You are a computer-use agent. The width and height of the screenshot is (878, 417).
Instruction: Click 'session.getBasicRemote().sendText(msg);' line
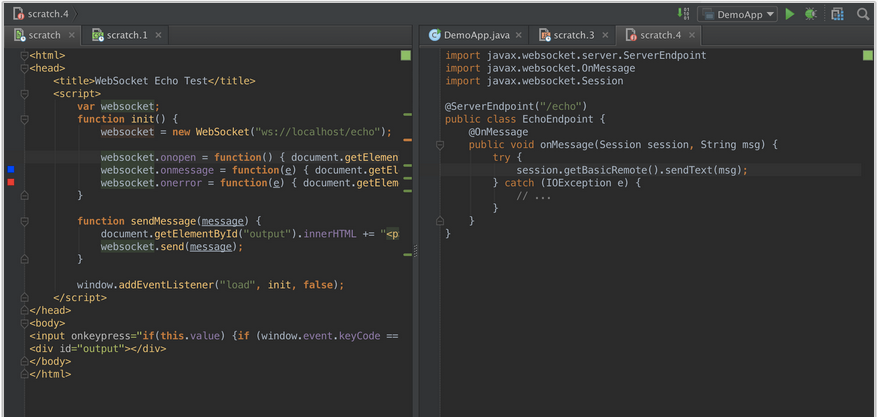point(632,170)
